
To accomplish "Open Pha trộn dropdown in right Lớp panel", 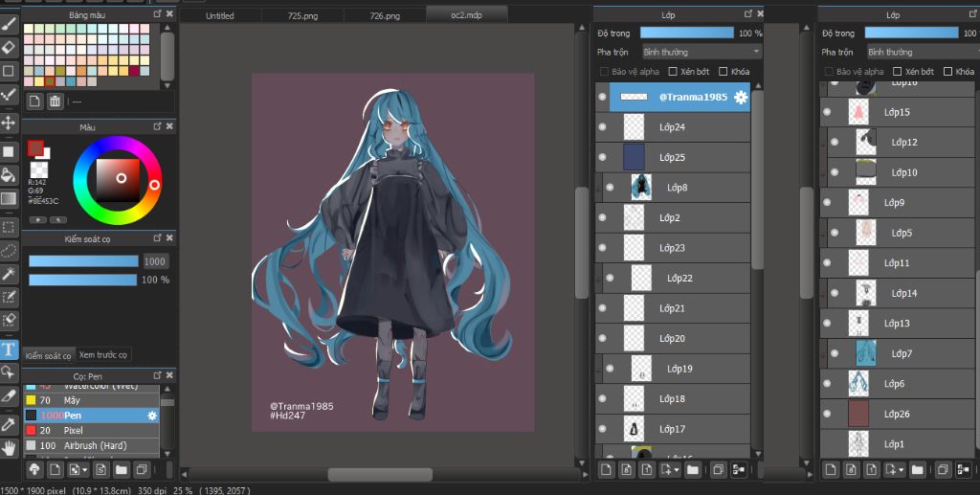I will [923, 52].
